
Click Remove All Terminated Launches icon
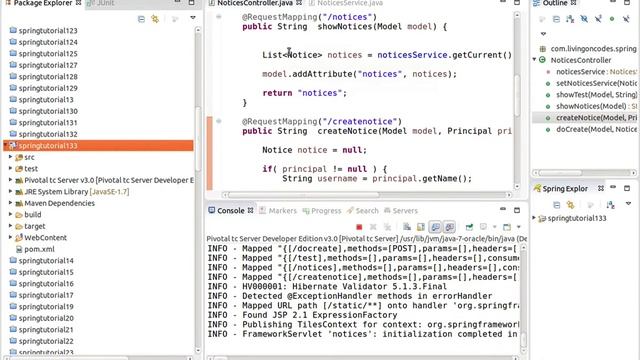[387, 227]
